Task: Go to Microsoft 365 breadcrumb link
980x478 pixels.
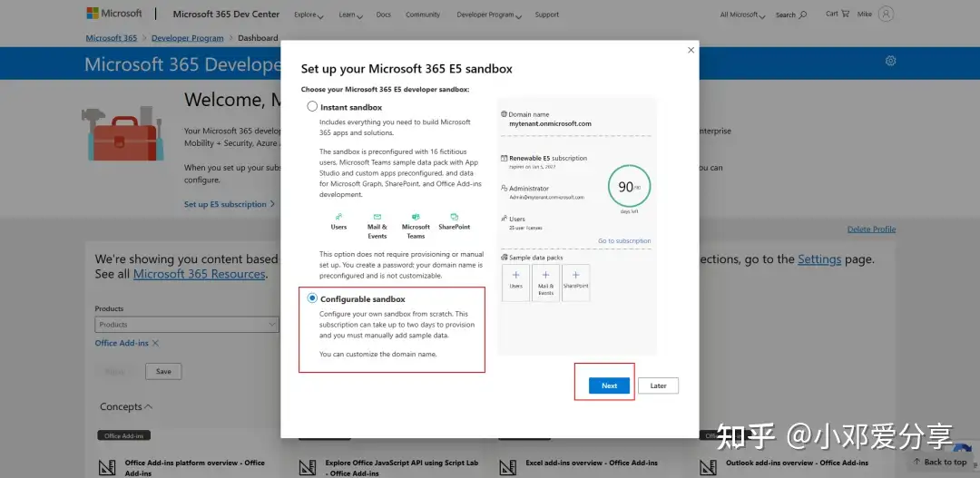Action: click(x=112, y=38)
